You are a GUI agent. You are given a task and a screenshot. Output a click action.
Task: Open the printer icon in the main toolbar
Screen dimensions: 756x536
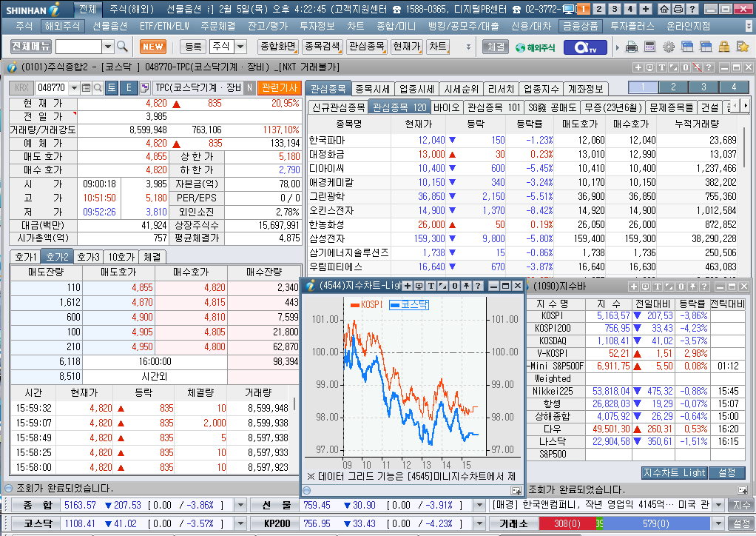(x=632, y=47)
